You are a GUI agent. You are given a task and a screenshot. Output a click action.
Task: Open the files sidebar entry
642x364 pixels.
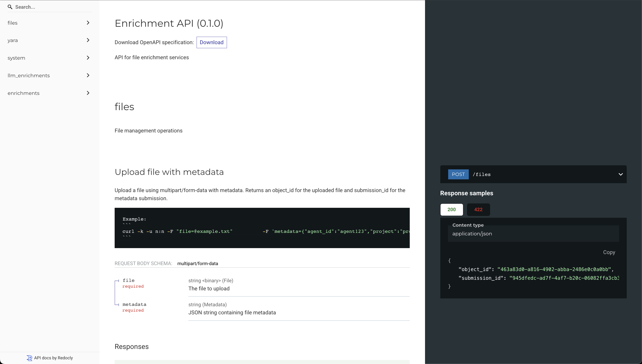13,23
